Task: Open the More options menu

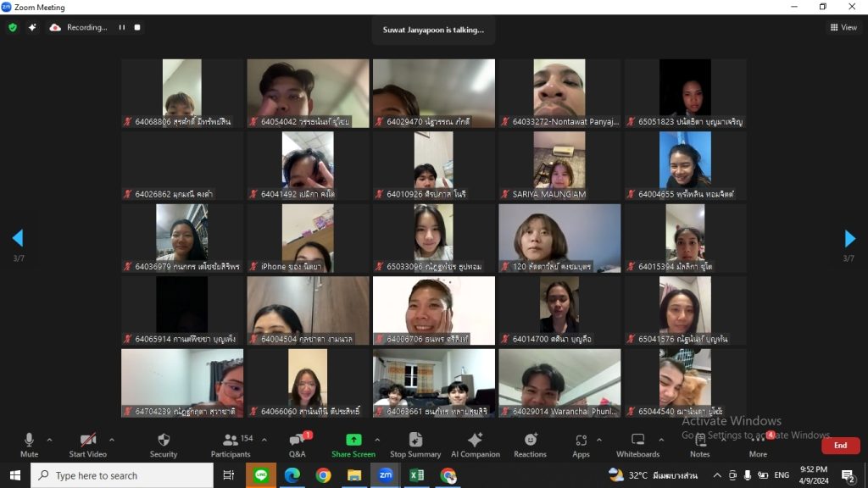Action: 758,445
